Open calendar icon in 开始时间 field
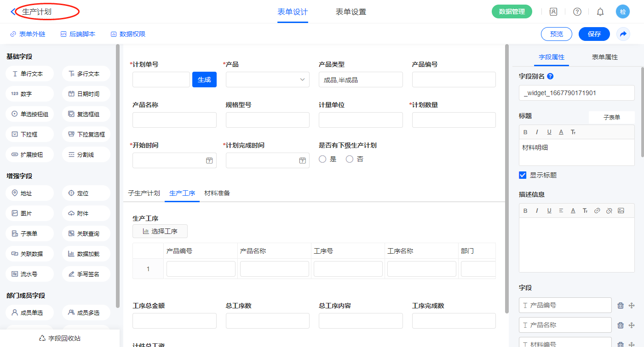The height and width of the screenshot is (347, 644). 209,160
